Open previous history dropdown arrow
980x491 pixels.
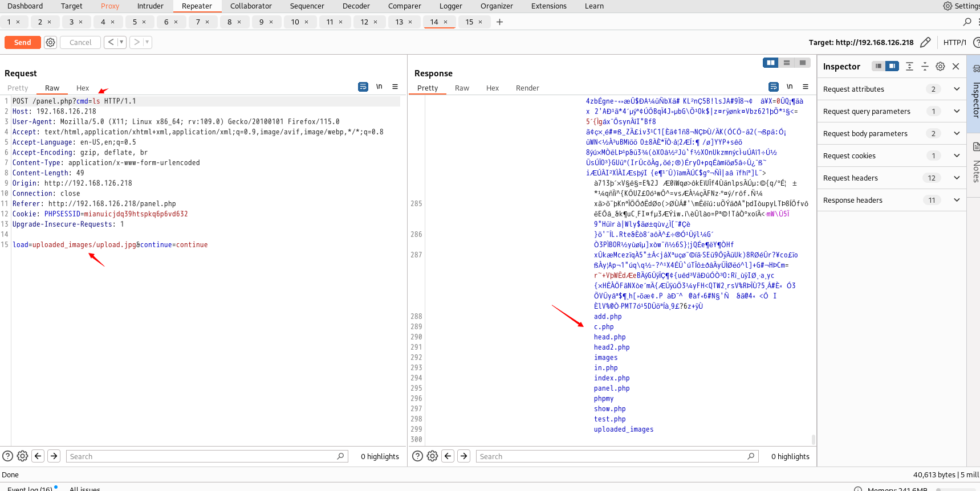click(121, 42)
